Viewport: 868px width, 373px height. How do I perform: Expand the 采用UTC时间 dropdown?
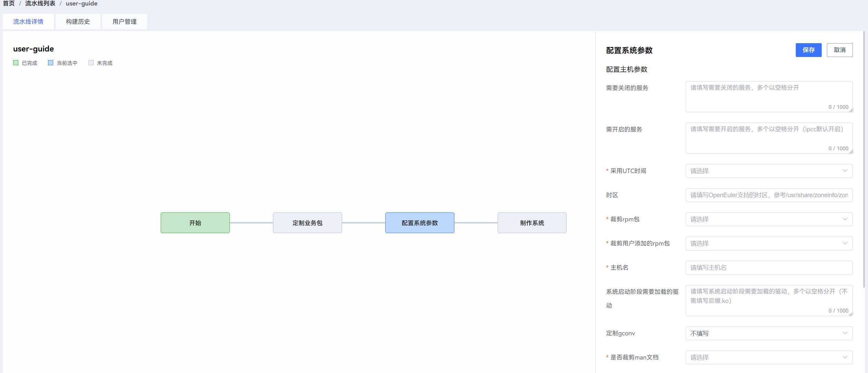click(768, 171)
